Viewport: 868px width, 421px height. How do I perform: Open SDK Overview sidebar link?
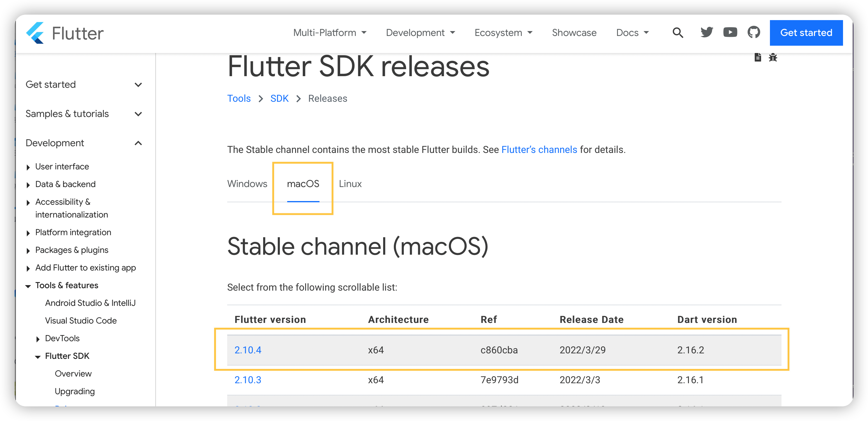(x=73, y=373)
